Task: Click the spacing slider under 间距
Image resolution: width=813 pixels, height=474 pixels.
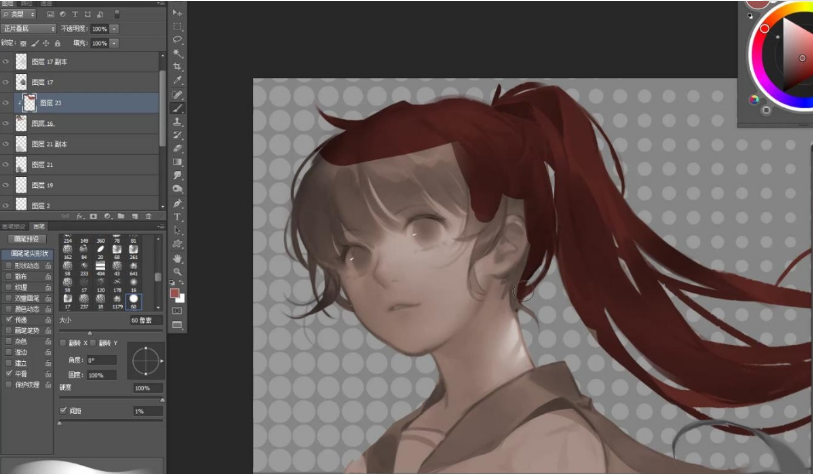Action: 111,423
